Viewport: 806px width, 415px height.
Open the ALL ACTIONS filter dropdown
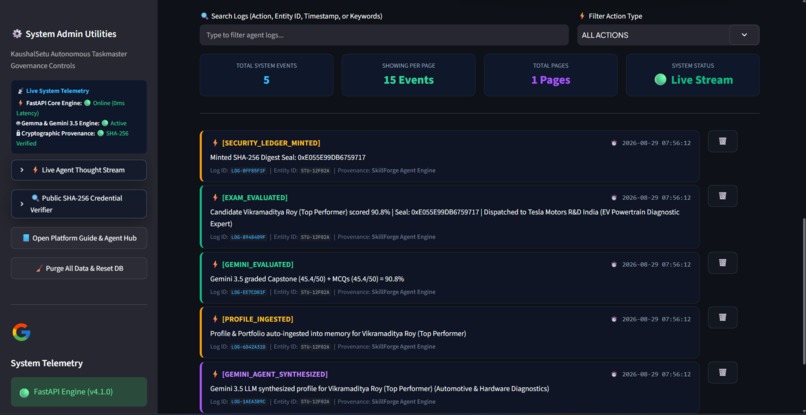click(668, 35)
